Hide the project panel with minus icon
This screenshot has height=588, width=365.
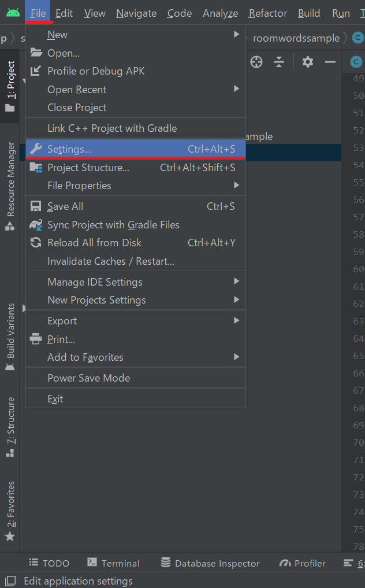330,62
